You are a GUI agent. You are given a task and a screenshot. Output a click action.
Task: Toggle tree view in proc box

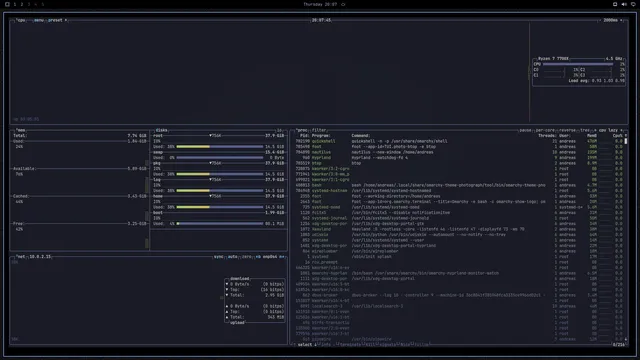(584, 130)
